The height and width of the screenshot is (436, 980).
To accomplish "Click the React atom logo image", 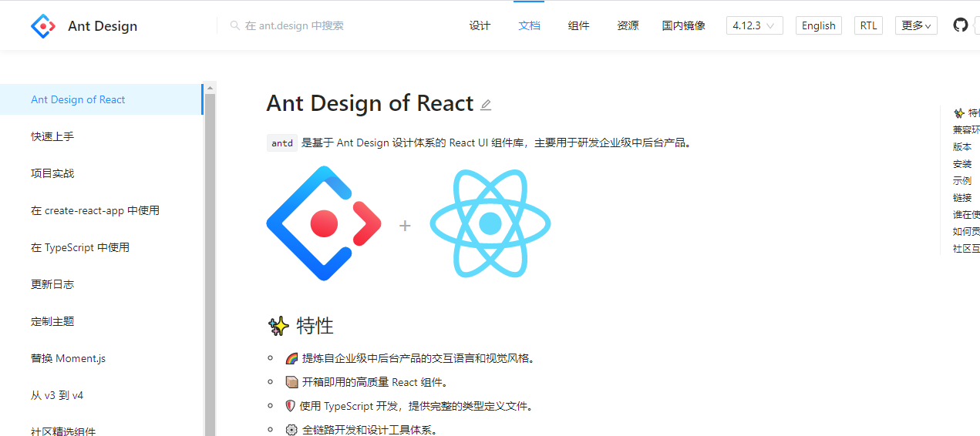I will [490, 223].
